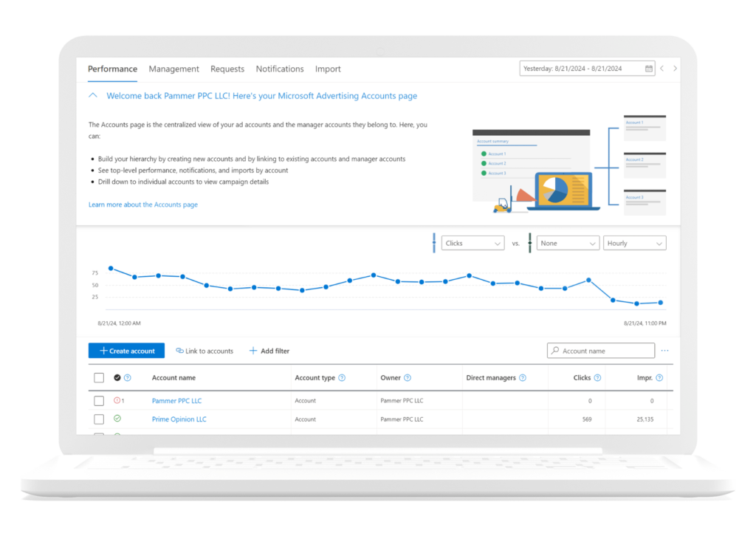Click help icon next to Owner column

coord(408,378)
